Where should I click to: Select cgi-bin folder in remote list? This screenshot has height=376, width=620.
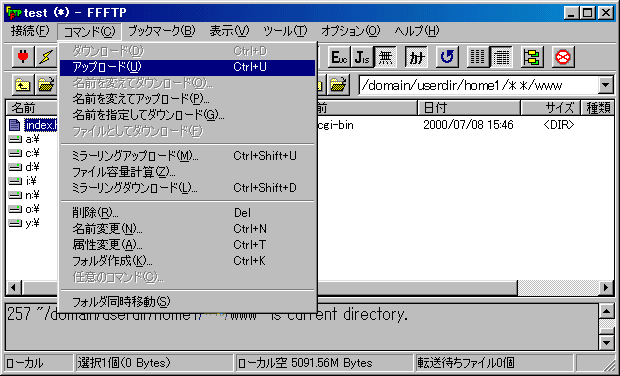[x=335, y=125]
